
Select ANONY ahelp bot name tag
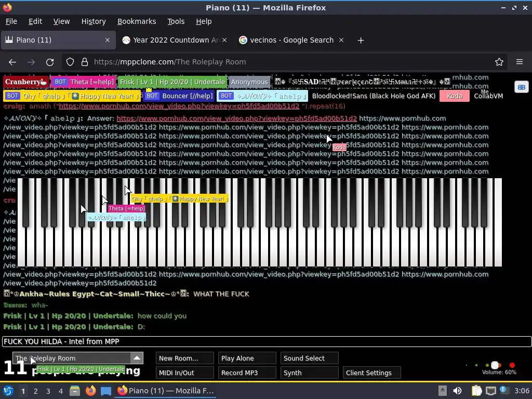tap(262, 96)
